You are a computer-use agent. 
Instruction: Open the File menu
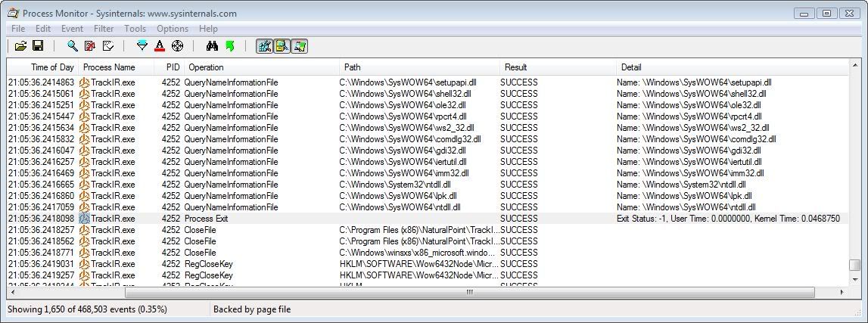coord(17,29)
